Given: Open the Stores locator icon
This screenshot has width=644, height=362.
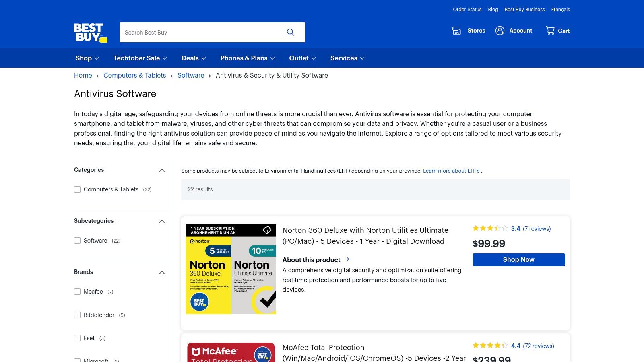Looking at the screenshot, I should (x=456, y=31).
